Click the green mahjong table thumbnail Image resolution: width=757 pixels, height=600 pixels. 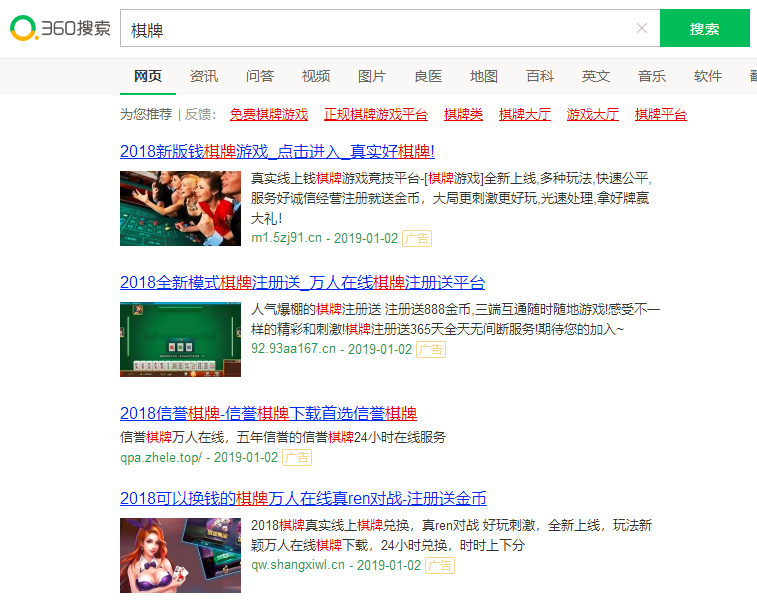tap(180, 339)
